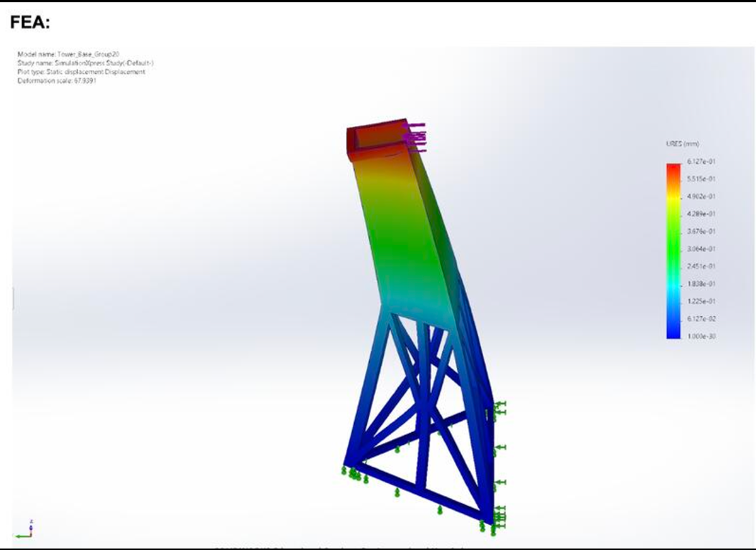Click the FEA: heading text
The image size is (756, 550).
(30, 23)
